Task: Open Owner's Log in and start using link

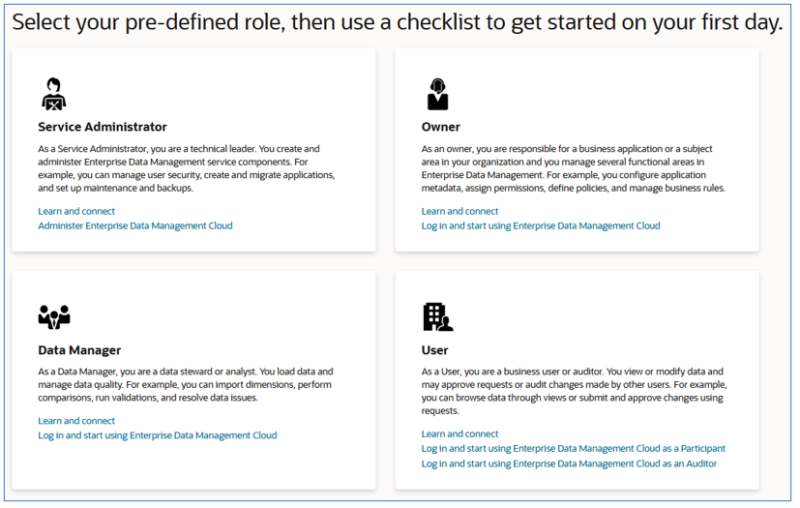Action: (x=541, y=225)
